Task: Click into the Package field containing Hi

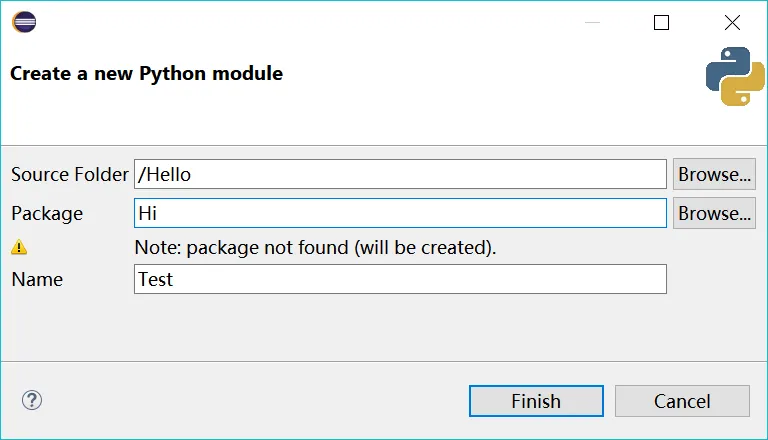Action: coord(400,213)
